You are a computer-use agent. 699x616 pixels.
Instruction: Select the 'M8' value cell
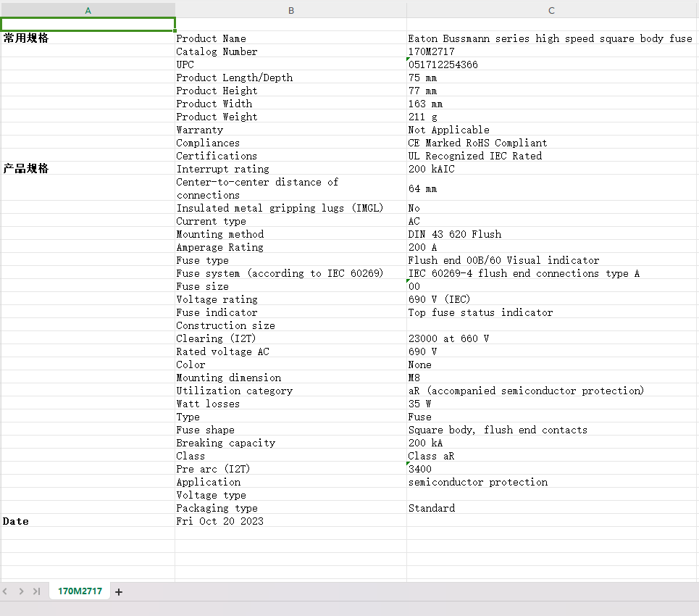click(x=552, y=378)
